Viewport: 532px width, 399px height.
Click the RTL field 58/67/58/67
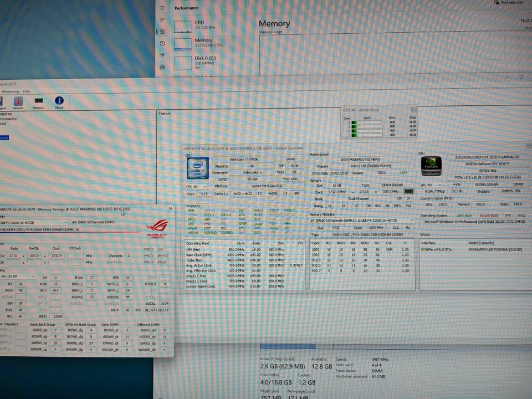156,310
